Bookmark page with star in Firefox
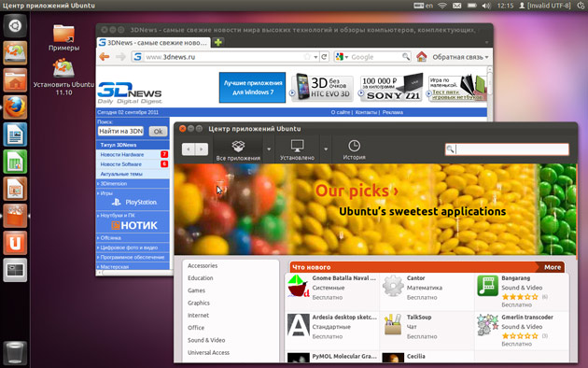The image size is (588, 368). [307, 57]
